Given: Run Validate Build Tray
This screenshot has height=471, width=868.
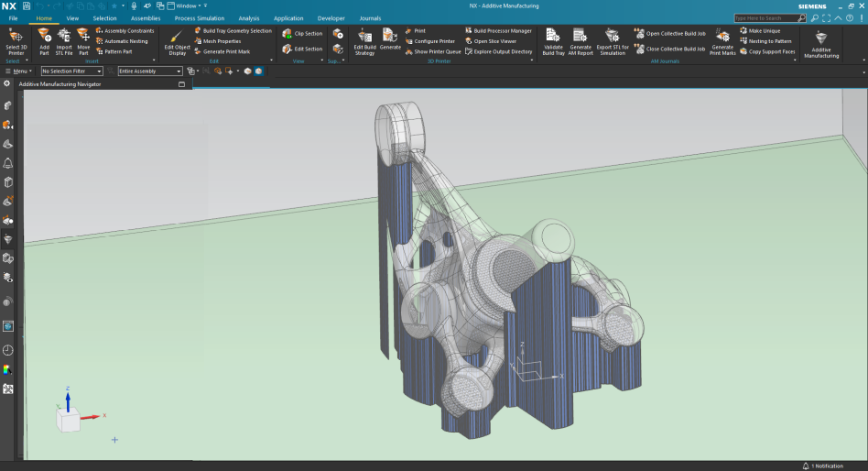Looking at the screenshot, I should (x=554, y=36).
